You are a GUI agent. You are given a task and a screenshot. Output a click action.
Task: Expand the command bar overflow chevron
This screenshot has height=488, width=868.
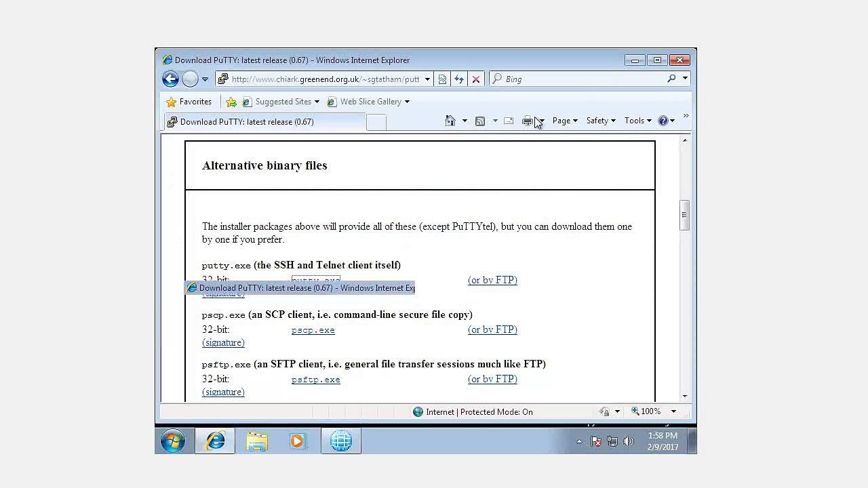(686, 117)
